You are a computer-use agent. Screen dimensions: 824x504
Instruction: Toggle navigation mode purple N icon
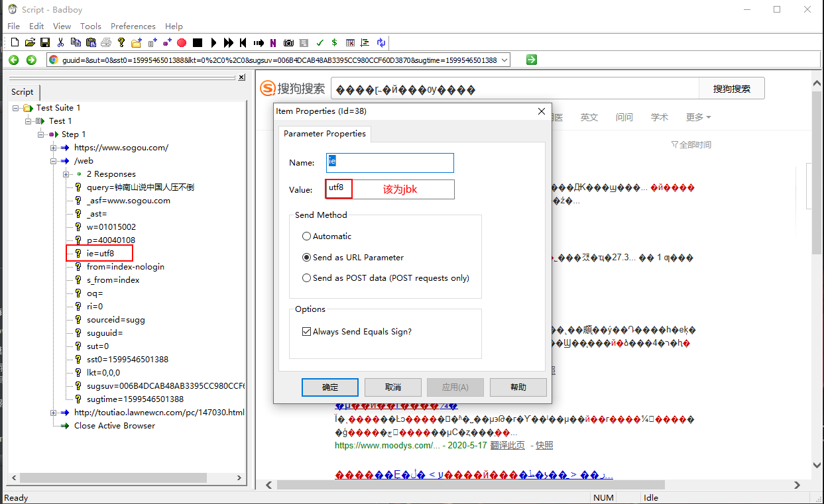click(273, 42)
